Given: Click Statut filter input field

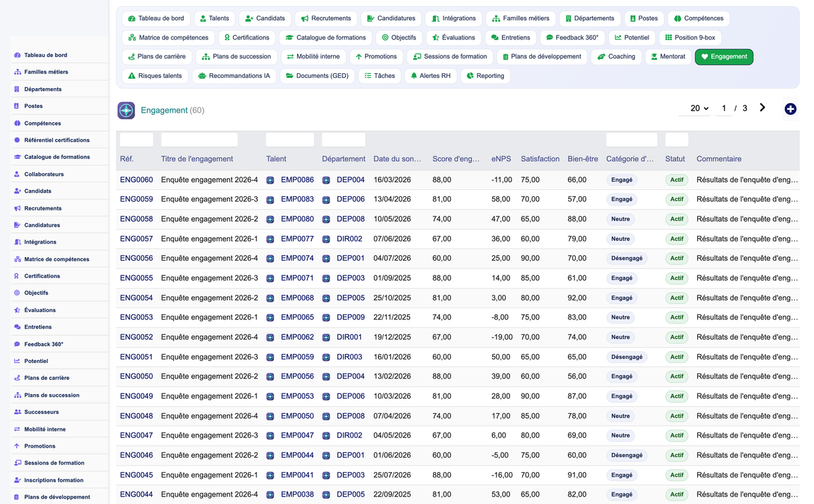Looking at the screenshot, I should [677, 140].
